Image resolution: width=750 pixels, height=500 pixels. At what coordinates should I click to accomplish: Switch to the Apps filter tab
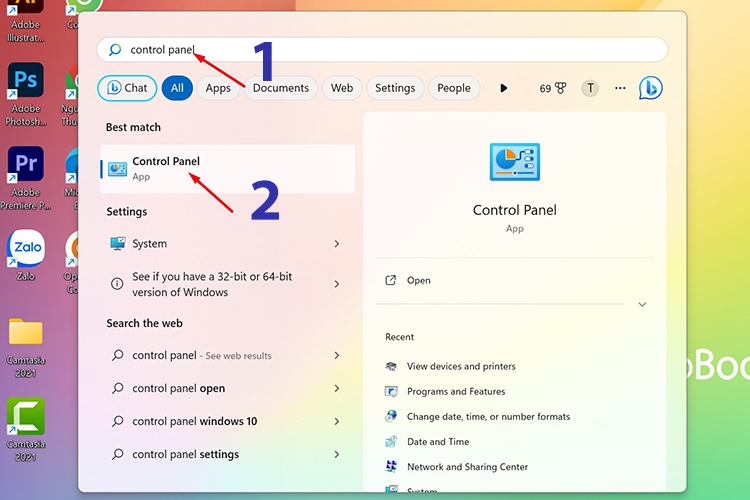(218, 88)
